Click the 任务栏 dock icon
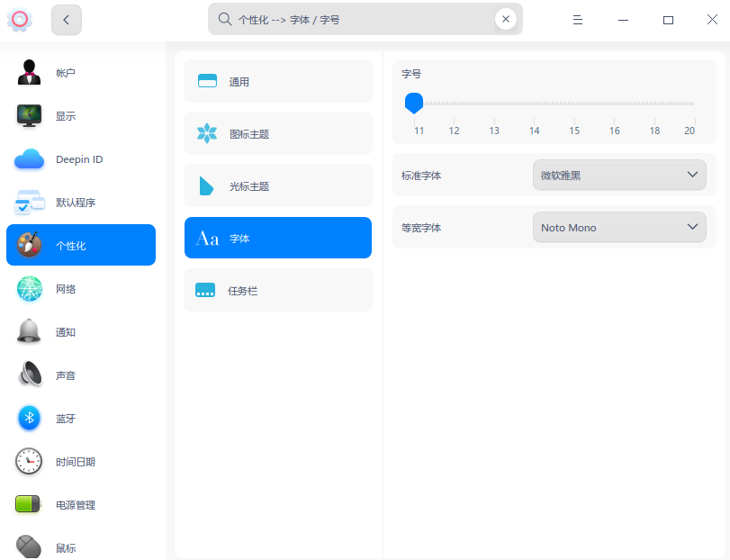The width and height of the screenshot is (730, 560). pyautogui.click(x=205, y=290)
